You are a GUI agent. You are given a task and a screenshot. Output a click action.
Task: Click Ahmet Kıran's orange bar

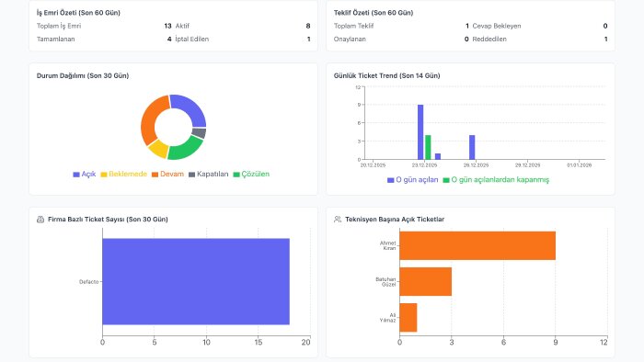[477, 245]
